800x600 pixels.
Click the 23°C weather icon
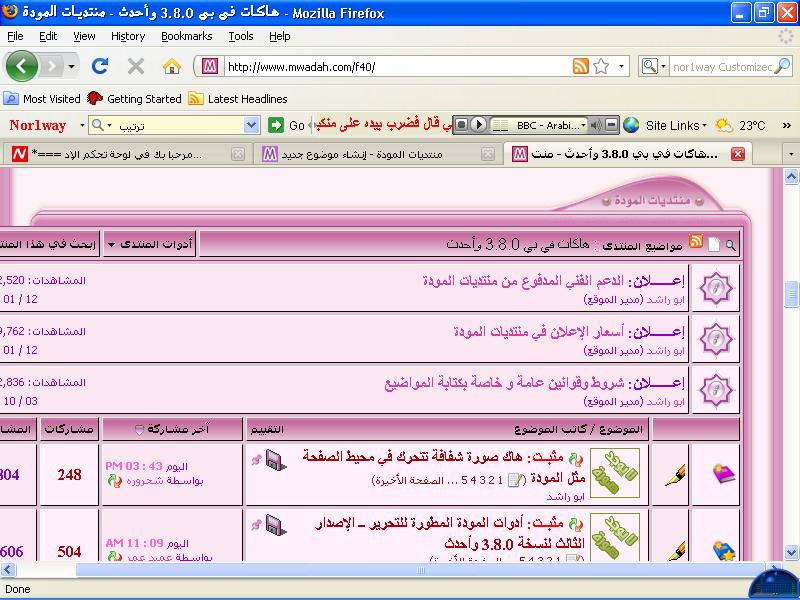[x=724, y=125]
